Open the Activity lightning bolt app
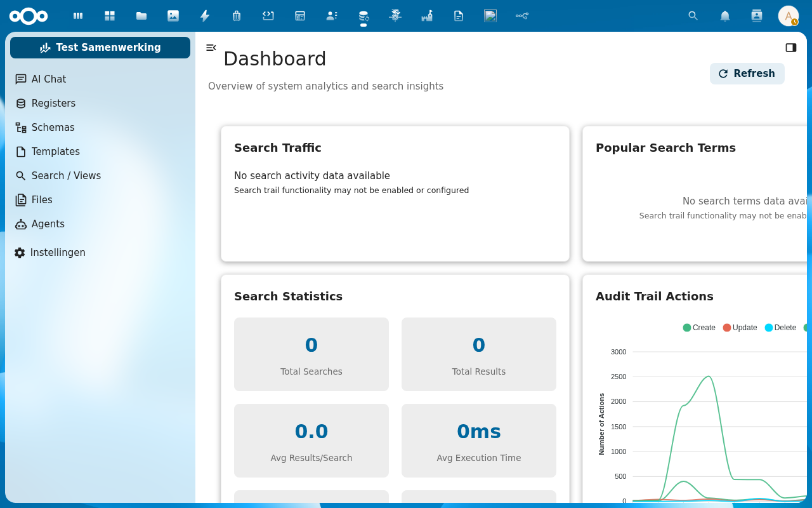This screenshot has width=812, height=508. pyautogui.click(x=205, y=16)
